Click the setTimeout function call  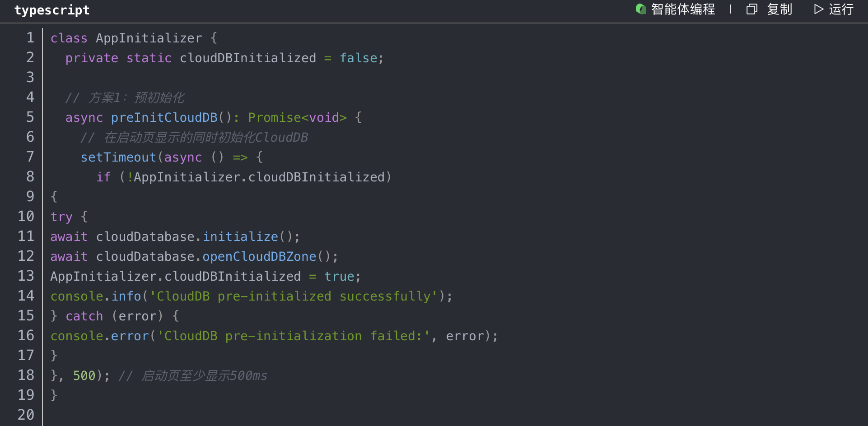point(118,157)
